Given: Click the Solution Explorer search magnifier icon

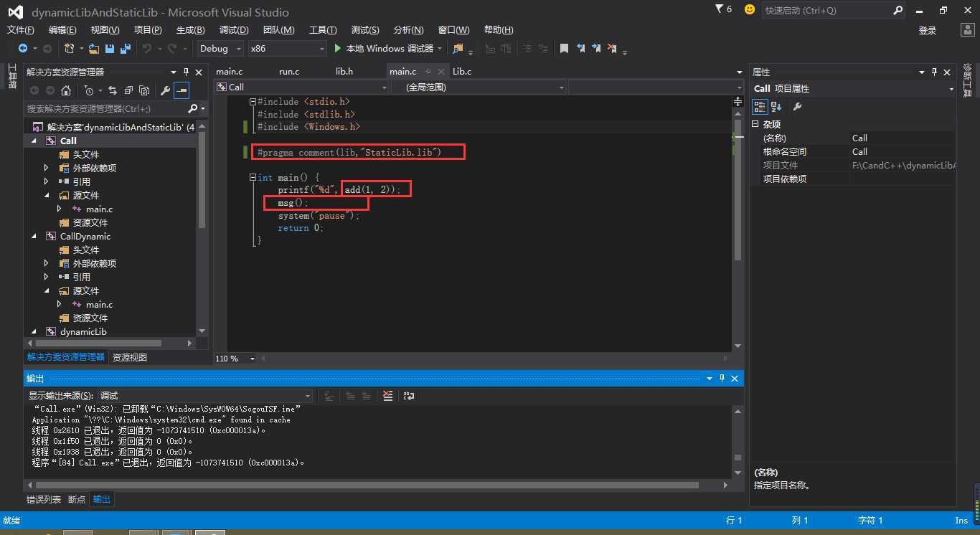Looking at the screenshot, I should click(x=192, y=108).
